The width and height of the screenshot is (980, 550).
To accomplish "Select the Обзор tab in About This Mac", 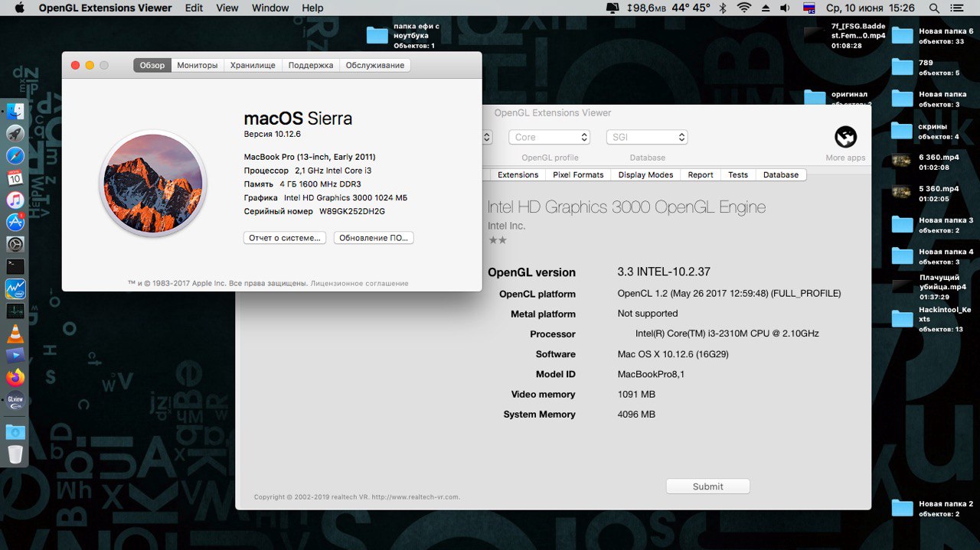I will pos(152,65).
